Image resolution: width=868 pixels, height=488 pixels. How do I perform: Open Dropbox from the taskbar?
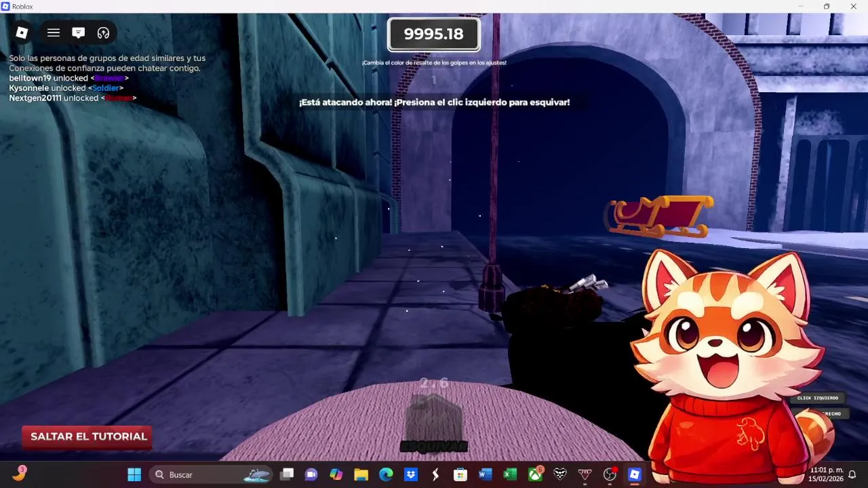point(410,474)
